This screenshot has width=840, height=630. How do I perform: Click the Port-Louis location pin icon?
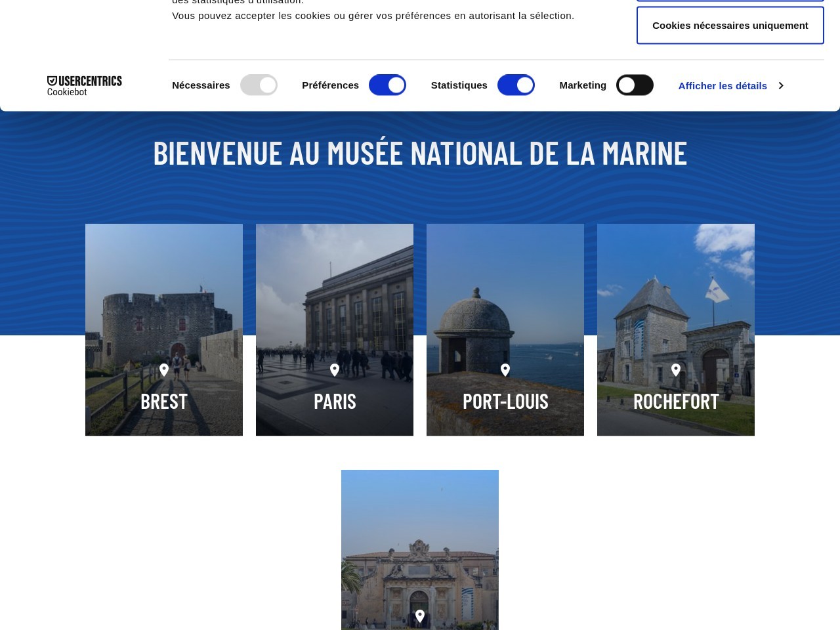click(505, 370)
